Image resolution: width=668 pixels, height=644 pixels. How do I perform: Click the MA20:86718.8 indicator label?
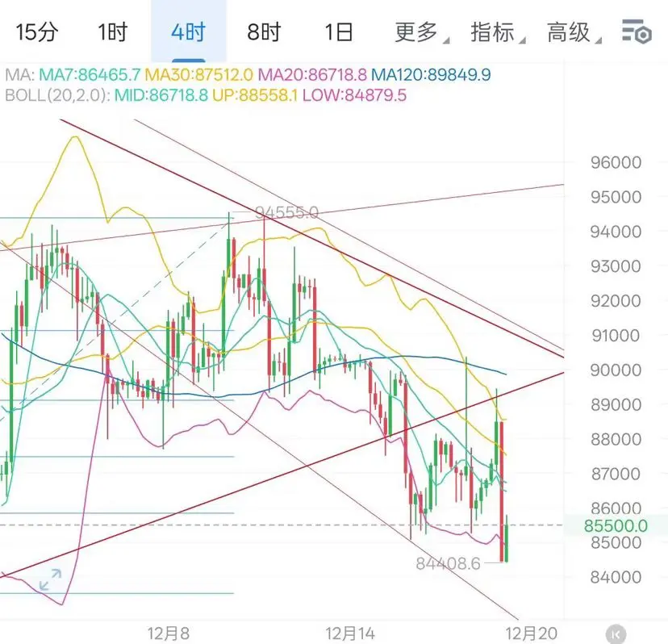click(x=312, y=75)
